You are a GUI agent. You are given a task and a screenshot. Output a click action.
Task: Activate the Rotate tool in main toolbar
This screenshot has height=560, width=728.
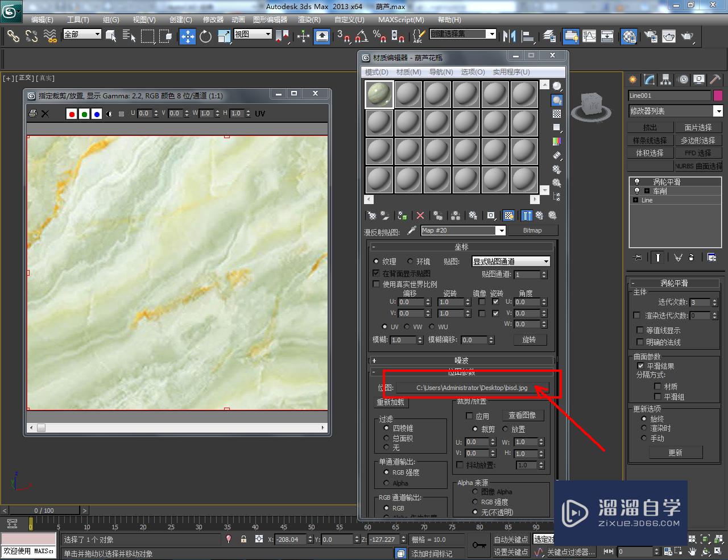point(205,36)
